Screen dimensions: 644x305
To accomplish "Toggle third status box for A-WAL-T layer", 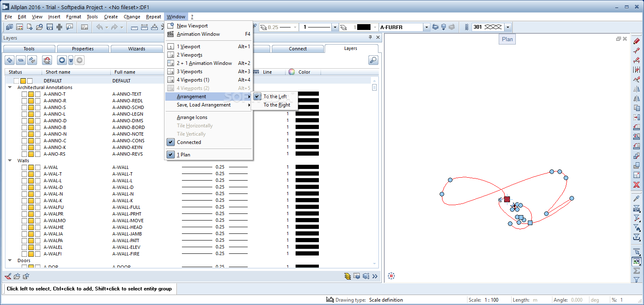I will (x=38, y=174).
